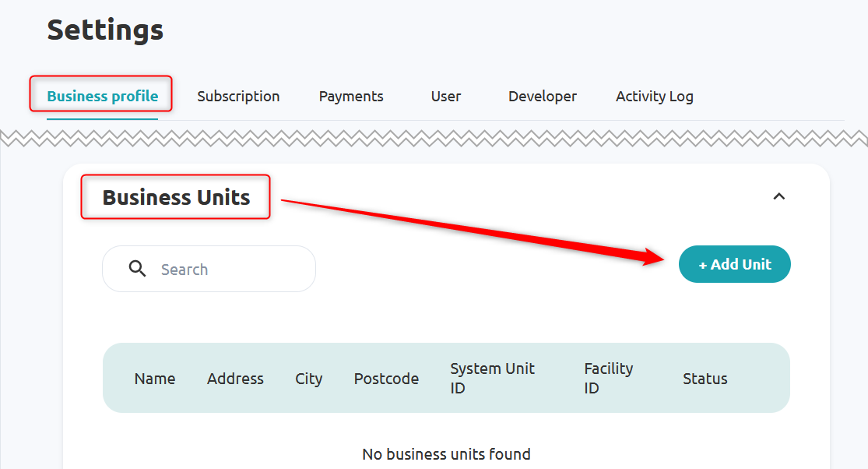Click the Business Units section title
The image size is (868, 469).
[x=177, y=198]
